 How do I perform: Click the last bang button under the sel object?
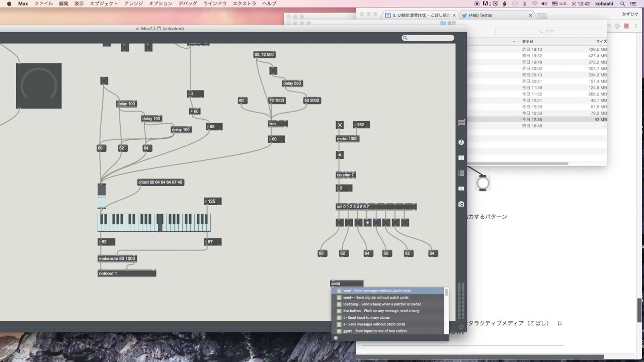pyautogui.click(x=406, y=222)
